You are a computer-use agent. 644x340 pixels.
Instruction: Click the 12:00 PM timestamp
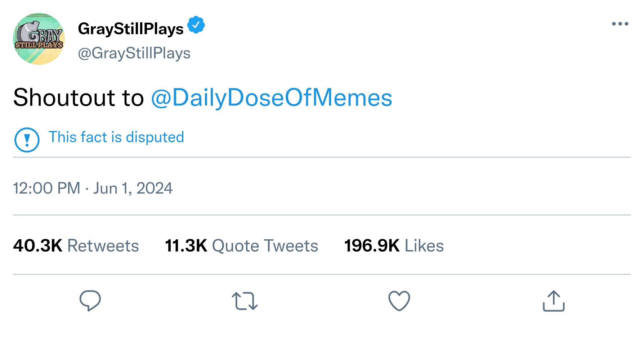point(46,188)
